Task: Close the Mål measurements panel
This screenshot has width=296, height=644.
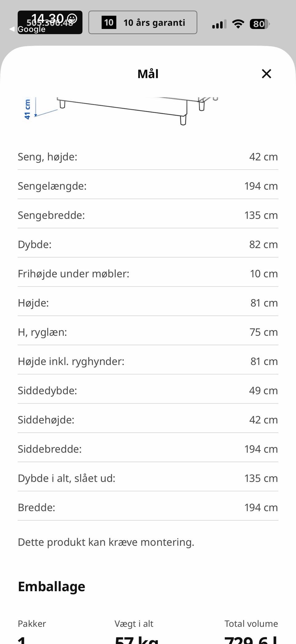Action: 266,74
